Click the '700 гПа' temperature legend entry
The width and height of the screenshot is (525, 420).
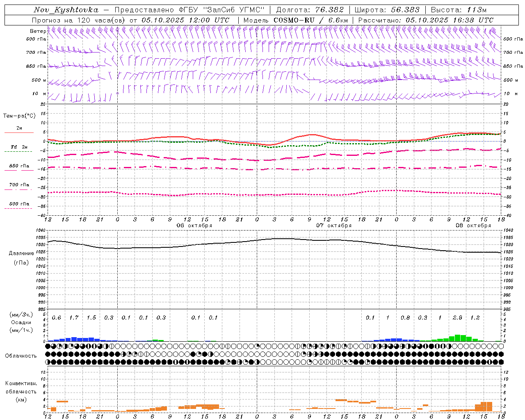(19, 185)
